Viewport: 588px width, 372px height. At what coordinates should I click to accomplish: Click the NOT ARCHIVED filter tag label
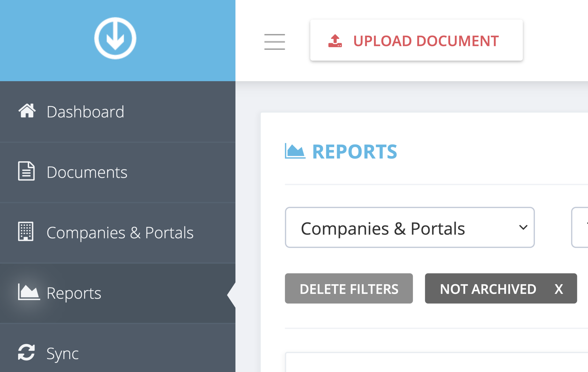[x=488, y=289]
